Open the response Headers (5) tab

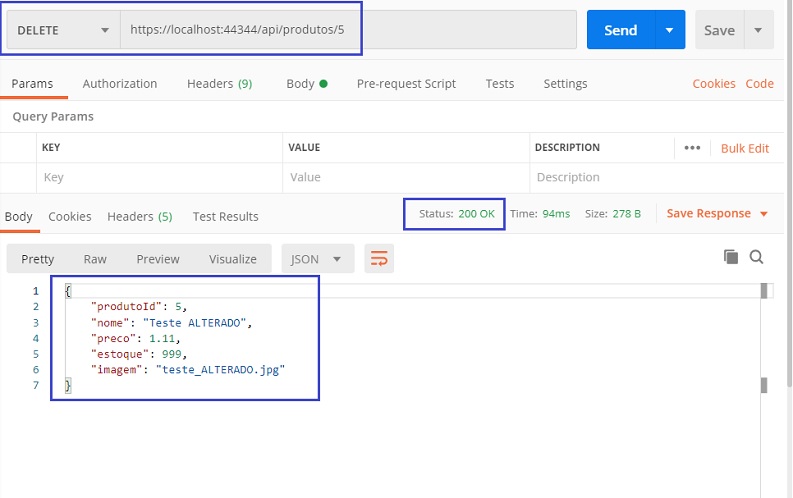pyautogui.click(x=140, y=217)
